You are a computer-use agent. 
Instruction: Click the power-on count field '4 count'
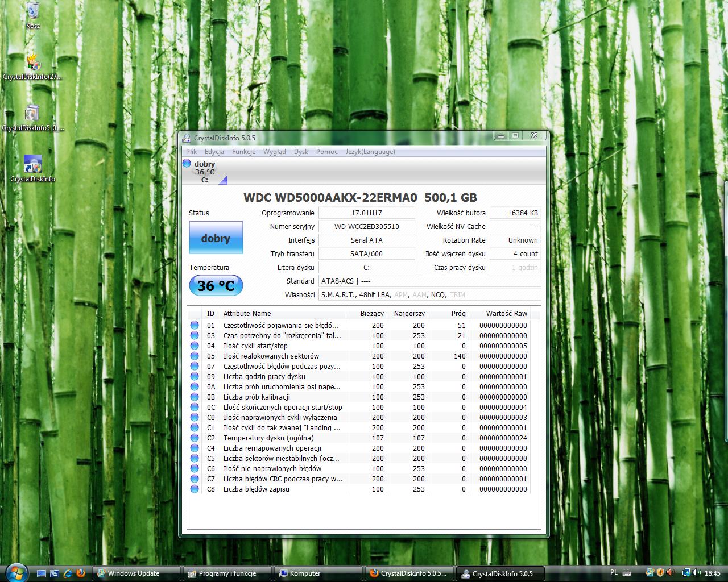tap(515, 253)
